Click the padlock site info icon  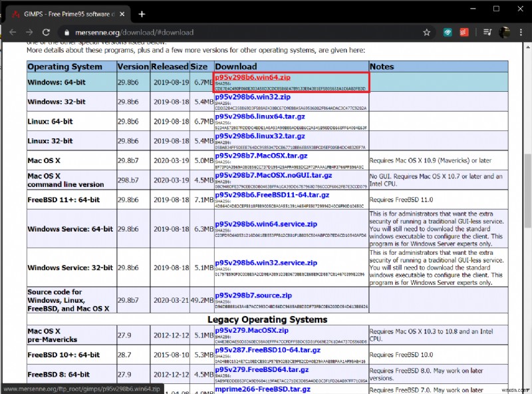coord(65,32)
